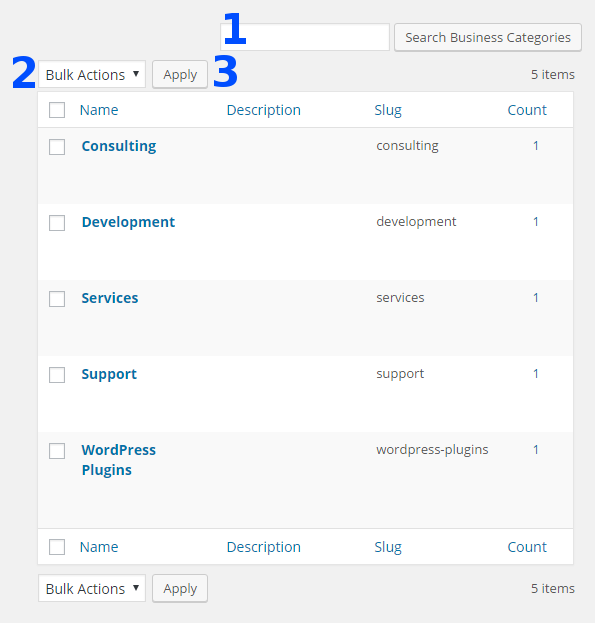Click Search Business Categories button
Screen dimensions: 595x623
pyautogui.click(x=488, y=37)
